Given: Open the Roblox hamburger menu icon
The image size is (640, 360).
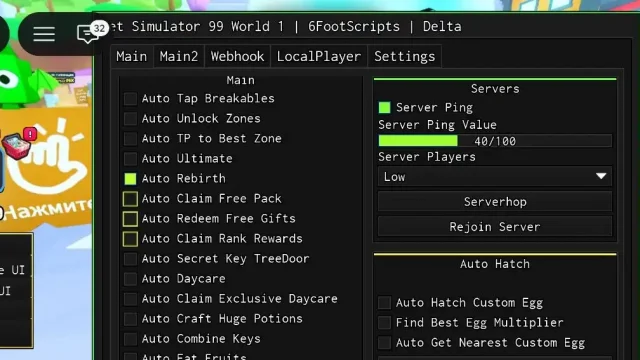Looking at the screenshot, I should pos(44,34).
